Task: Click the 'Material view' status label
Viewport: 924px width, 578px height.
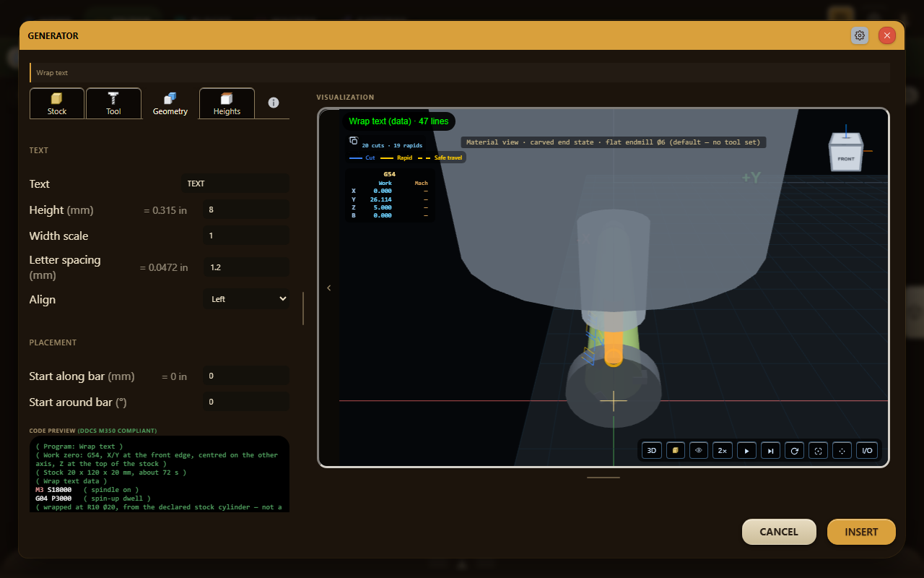Action: (614, 142)
